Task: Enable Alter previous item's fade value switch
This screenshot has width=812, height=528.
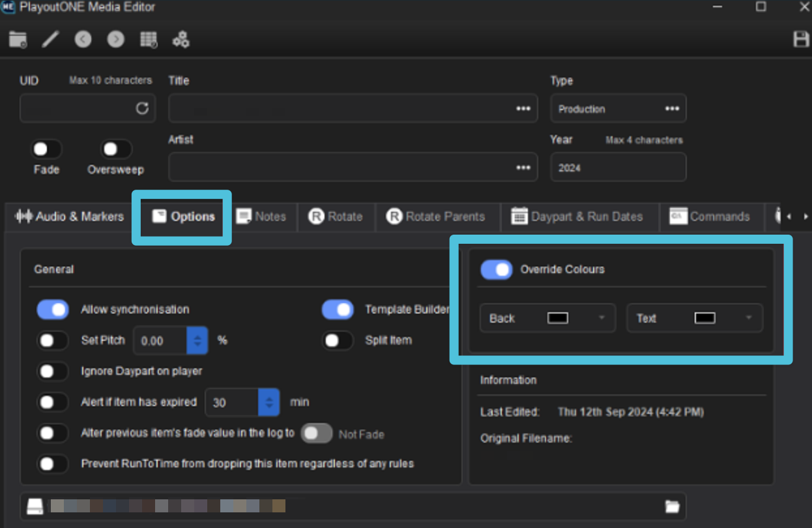Action: click(53, 433)
